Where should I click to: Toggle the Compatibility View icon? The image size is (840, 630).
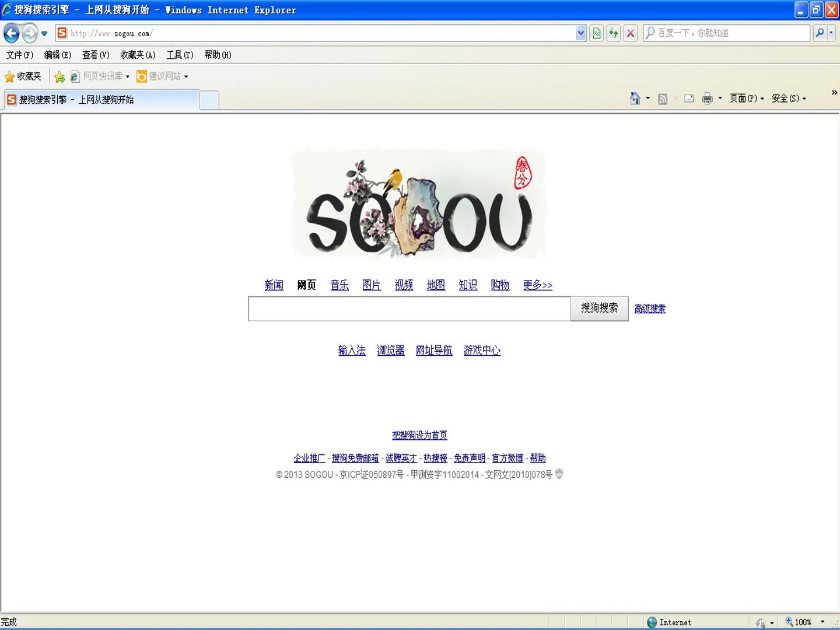point(596,33)
